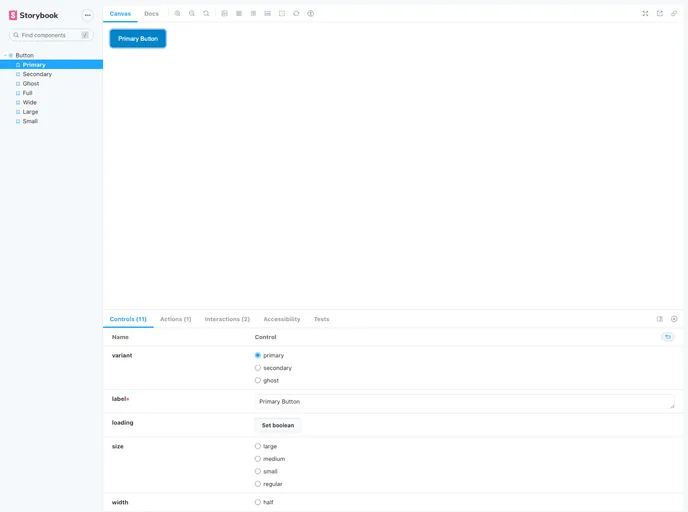
Task: Reset controls using the undo icon
Action: click(x=667, y=337)
